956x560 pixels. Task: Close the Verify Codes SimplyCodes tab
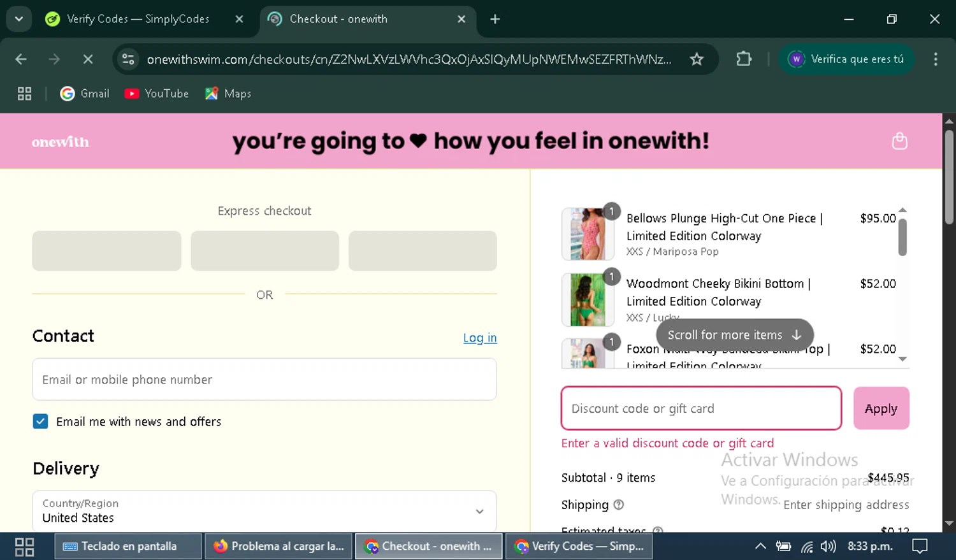[239, 19]
